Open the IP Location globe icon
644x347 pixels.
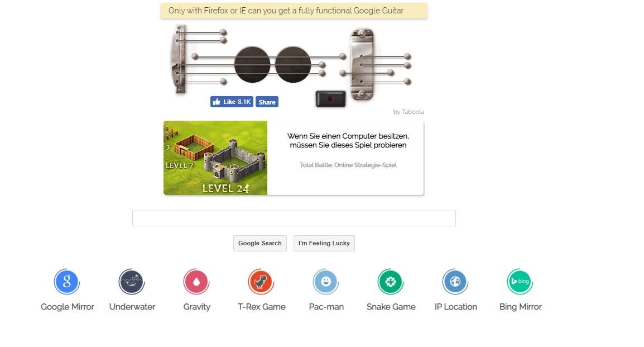pyautogui.click(x=455, y=282)
